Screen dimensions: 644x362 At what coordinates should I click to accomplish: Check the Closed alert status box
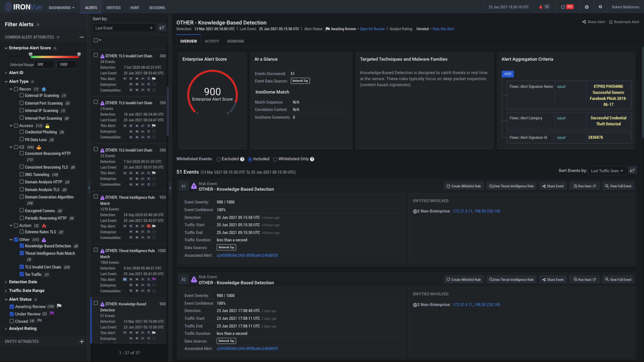[x=12, y=321]
